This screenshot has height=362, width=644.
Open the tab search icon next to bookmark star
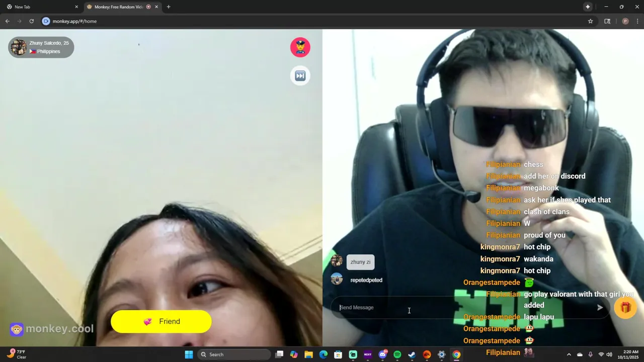click(x=607, y=21)
